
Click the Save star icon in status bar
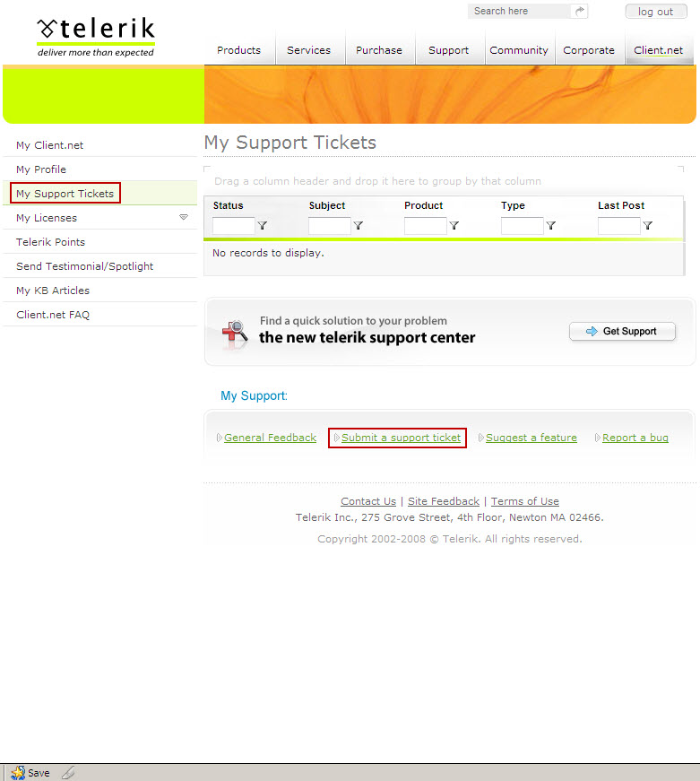tap(18, 773)
